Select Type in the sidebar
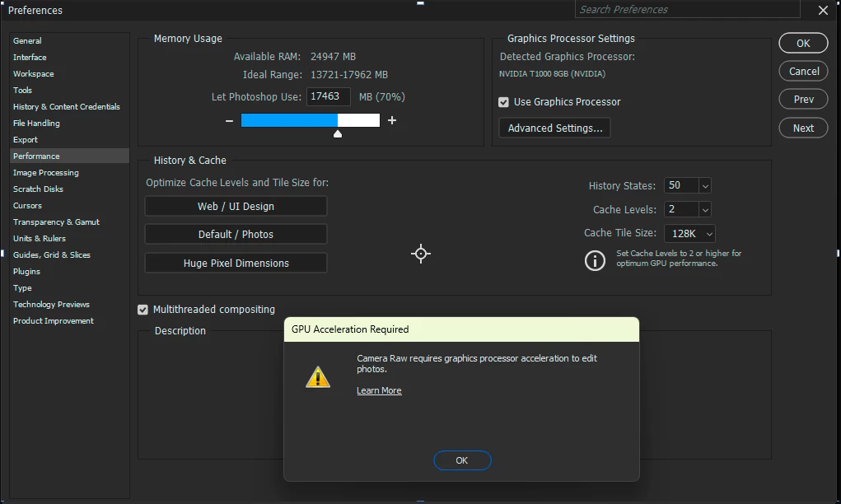 click(x=22, y=288)
